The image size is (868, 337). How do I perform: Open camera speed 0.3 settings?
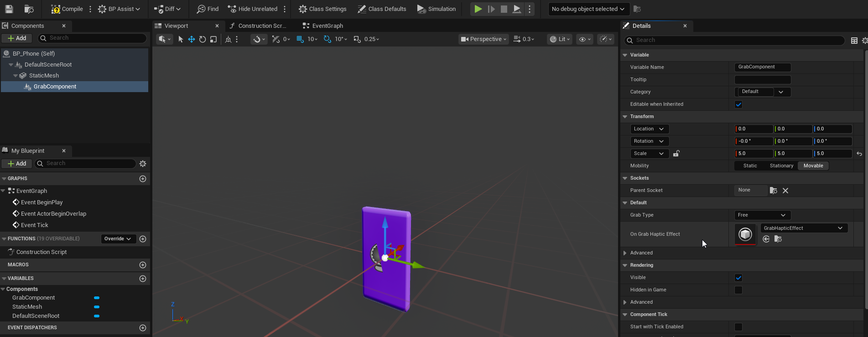524,39
